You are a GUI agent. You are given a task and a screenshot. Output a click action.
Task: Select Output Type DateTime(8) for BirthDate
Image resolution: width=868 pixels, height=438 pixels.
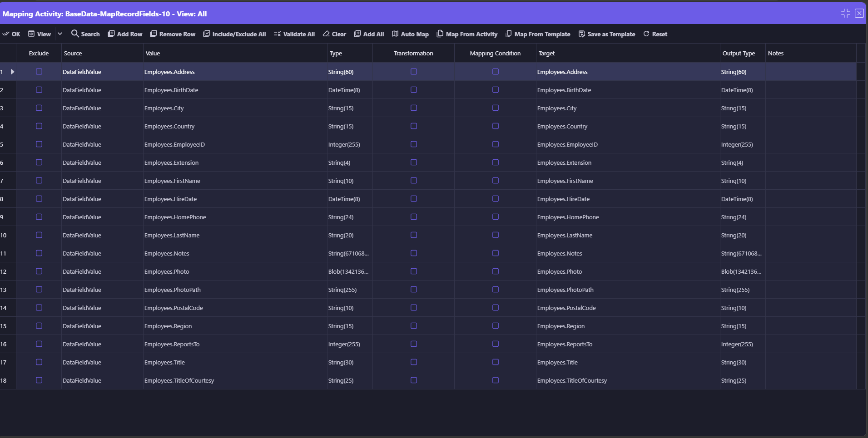point(743,90)
